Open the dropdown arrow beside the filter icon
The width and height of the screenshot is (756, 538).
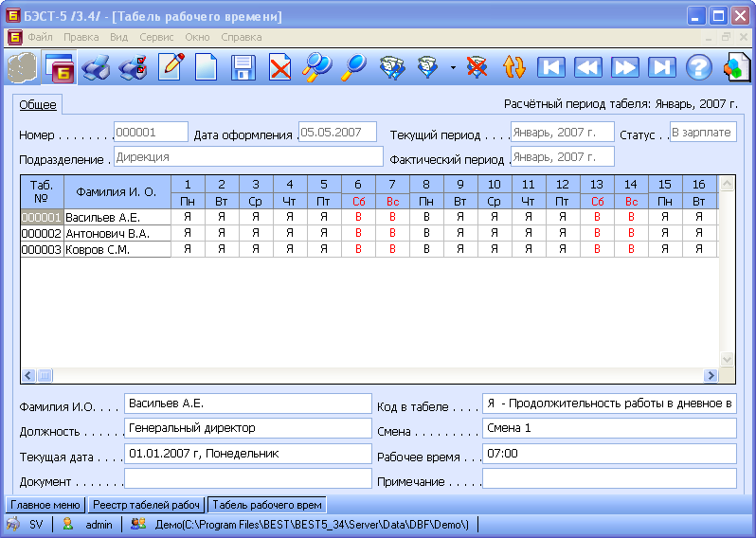point(453,68)
